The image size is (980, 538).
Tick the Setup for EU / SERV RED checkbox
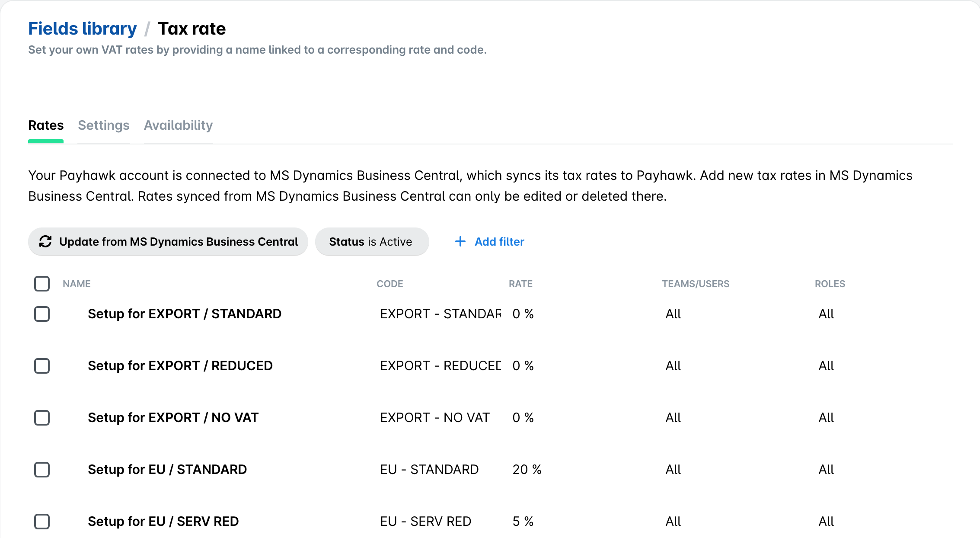click(42, 522)
